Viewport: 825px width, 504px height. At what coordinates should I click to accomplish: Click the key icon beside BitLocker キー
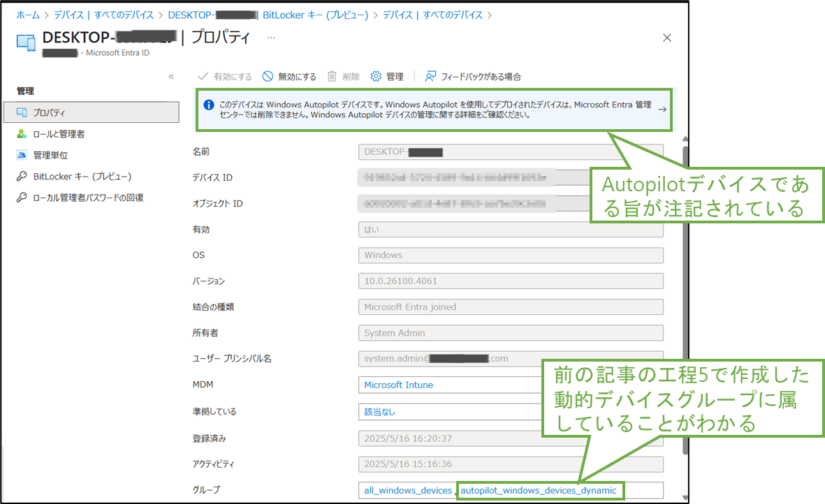(22, 177)
